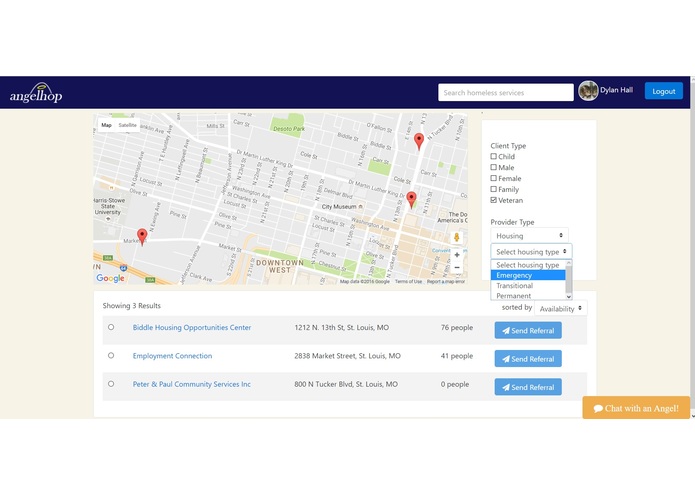
Task: Open Dylan Hall's profile avatar
Action: (x=588, y=91)
